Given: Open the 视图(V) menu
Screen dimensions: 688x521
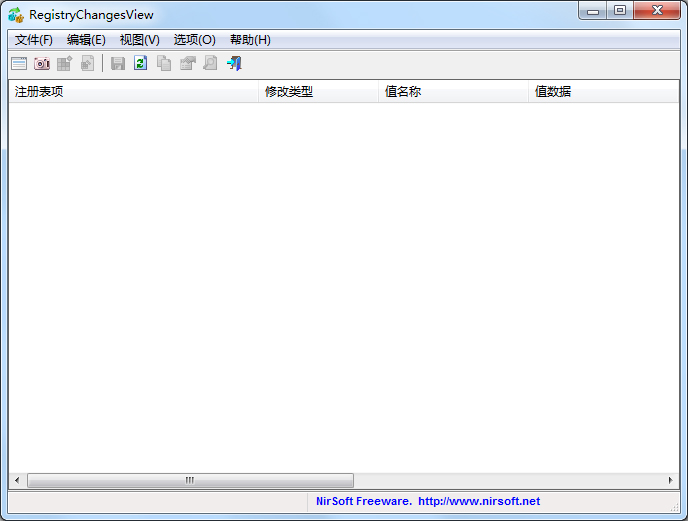Looking at the screenshot, I should 140,40.
